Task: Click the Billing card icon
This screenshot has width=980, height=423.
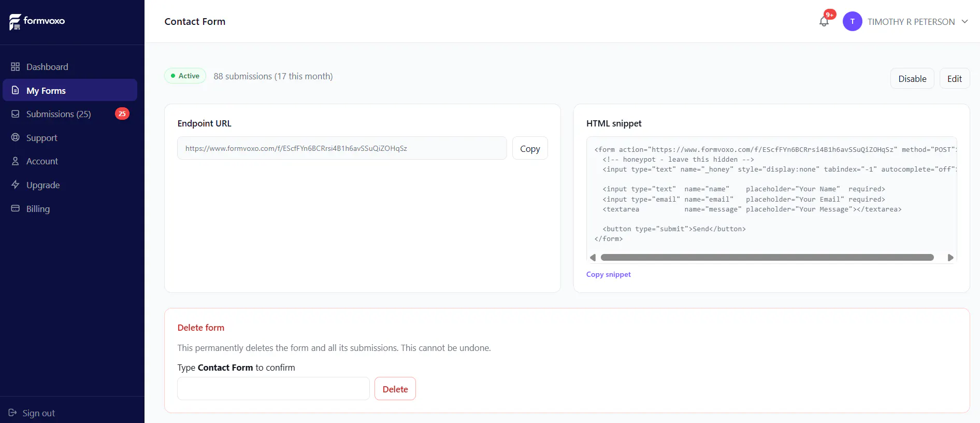Action: pyautogui.click(x=16, y=208)
